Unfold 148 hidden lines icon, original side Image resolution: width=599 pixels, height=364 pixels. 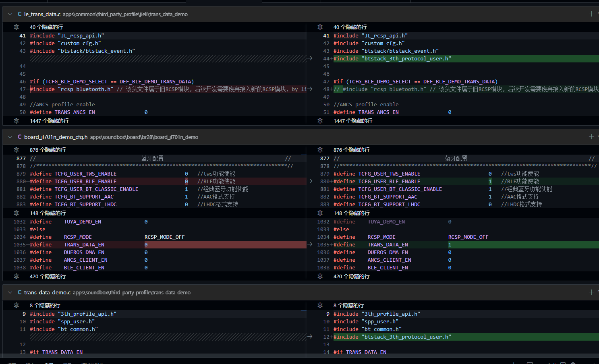[16, 213]
